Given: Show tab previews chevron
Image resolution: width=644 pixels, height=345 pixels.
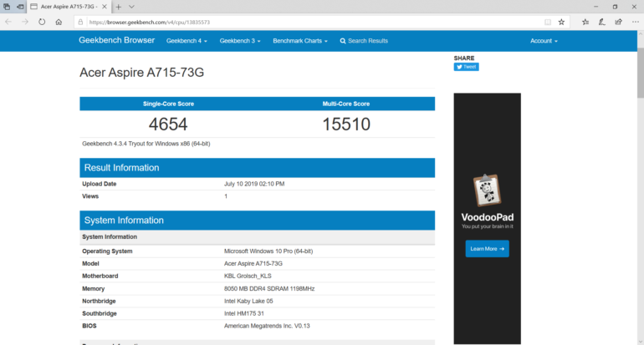Looking at the screenshot, I should [x=131, y=7].
